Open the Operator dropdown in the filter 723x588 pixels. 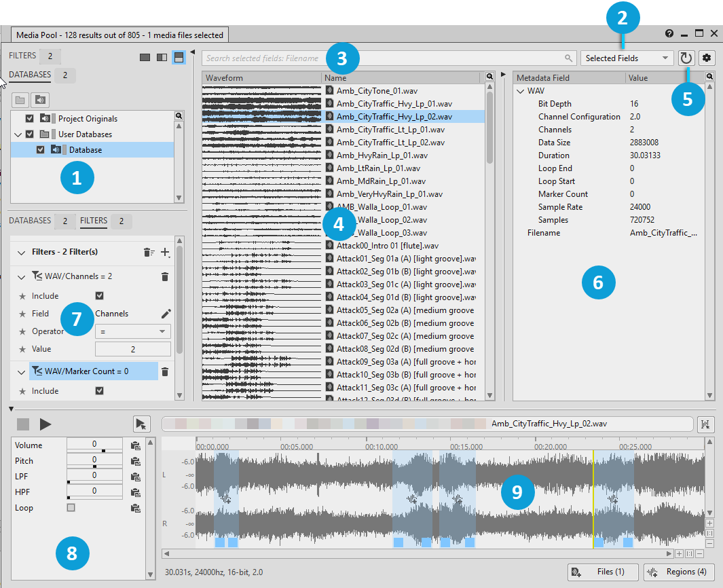[x=132, y=331]
